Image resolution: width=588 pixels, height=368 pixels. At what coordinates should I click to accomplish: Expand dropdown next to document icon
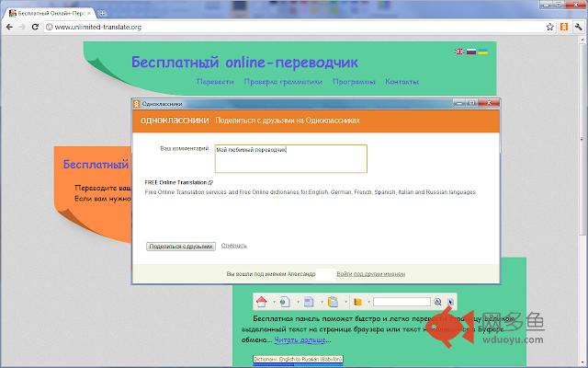[322, 302]
